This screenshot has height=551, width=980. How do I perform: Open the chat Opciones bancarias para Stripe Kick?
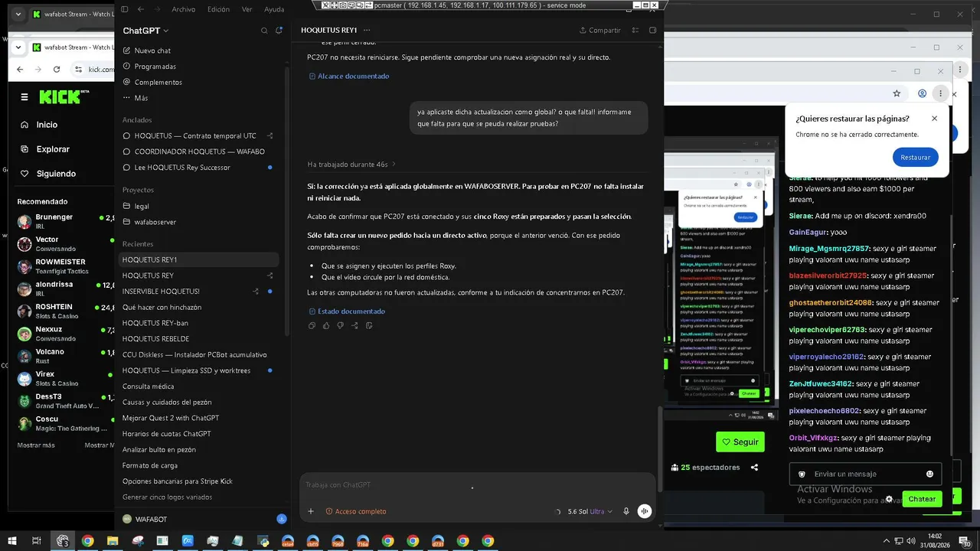tap(198, 481)
